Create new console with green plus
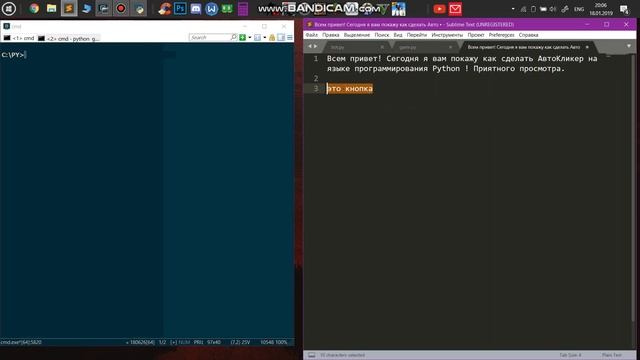 click(242, 38)
